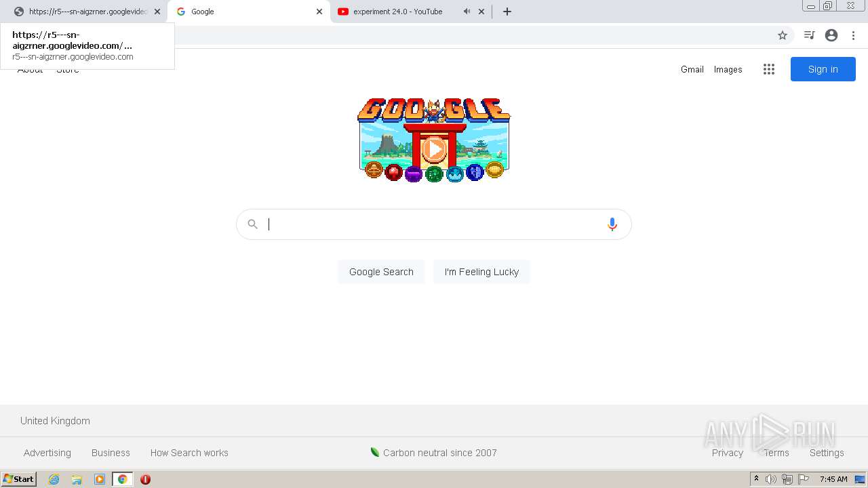868x488 pixels.
Task: Open the Business footer link
Action: coord(111,453)
